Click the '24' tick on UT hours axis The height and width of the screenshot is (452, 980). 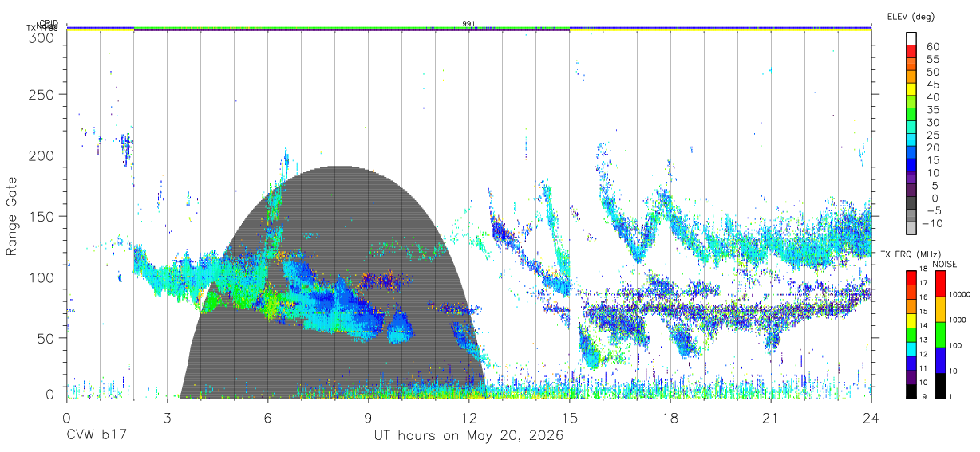871,417
